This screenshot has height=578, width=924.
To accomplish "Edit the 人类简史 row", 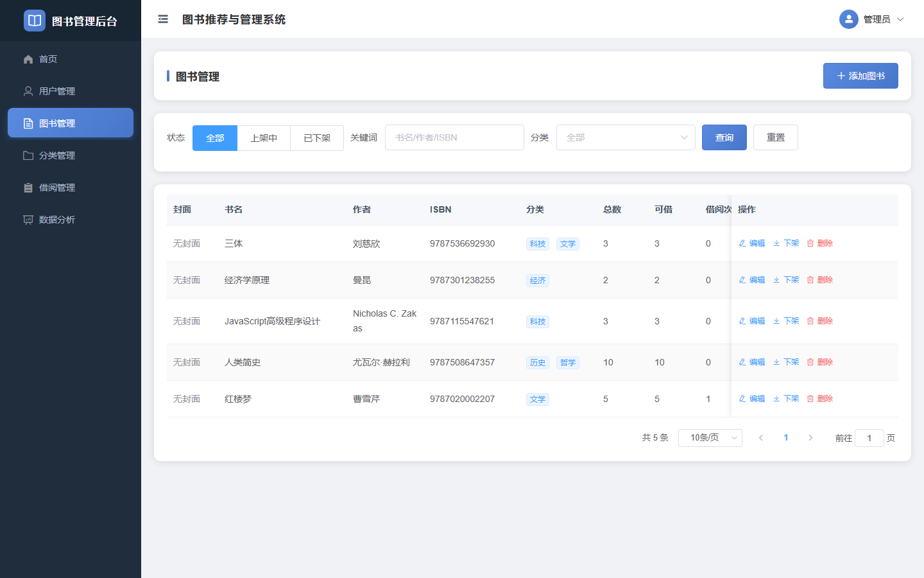I will 752,362.
